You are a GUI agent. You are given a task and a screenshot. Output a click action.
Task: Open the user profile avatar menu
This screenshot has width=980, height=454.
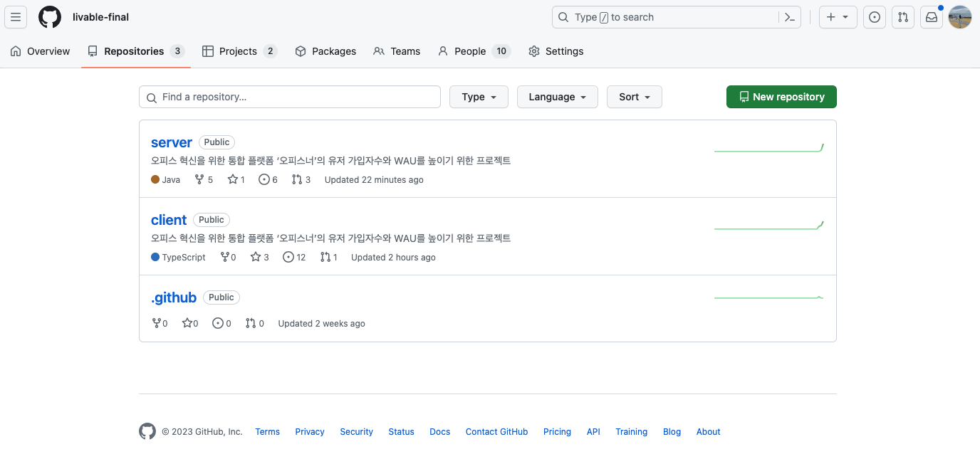tap(960, 17)
